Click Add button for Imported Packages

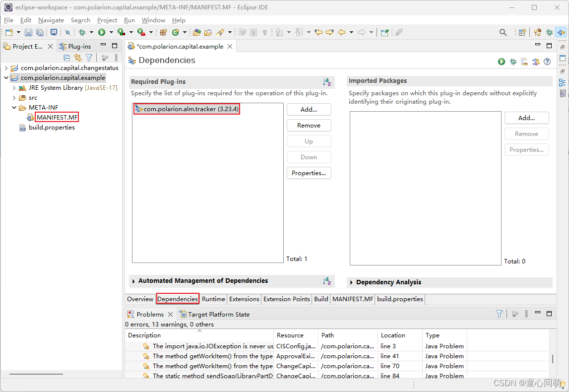526,118
